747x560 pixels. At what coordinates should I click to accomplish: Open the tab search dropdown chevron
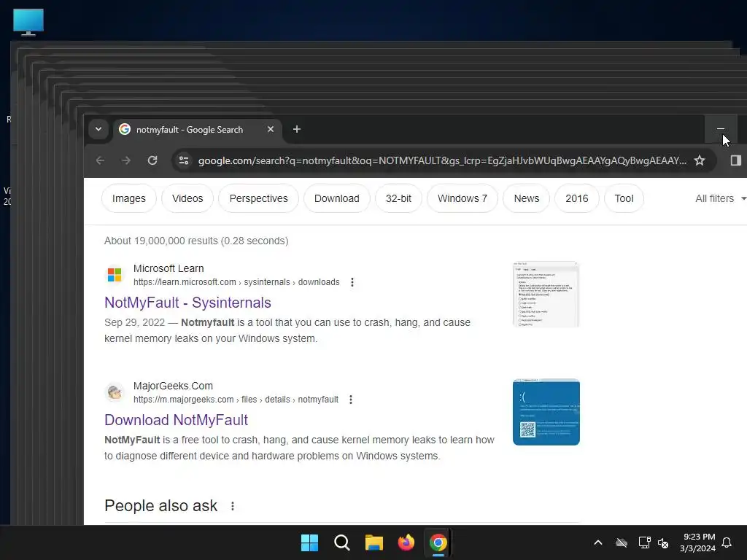coord(98,129)
